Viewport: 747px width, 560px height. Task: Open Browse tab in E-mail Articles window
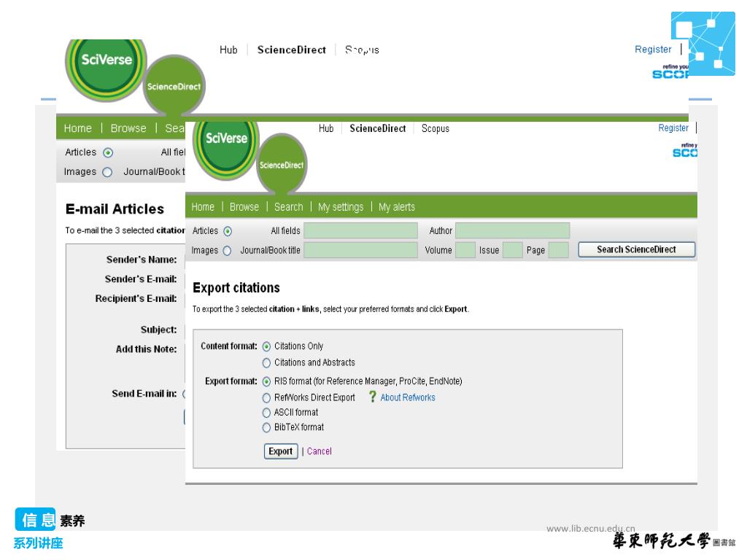(128, 128)
